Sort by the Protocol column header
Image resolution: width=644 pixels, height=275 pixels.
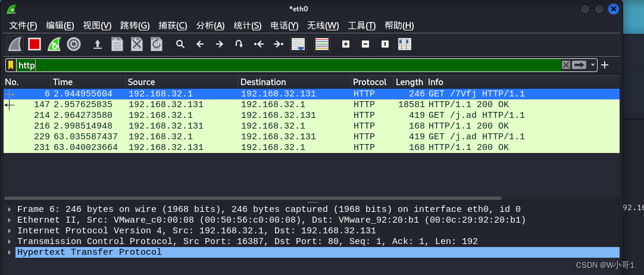pos(372,82)
